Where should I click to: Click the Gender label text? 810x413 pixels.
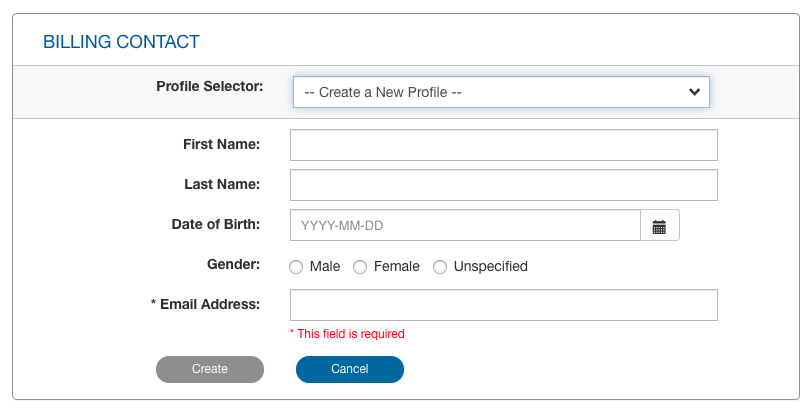pos(232,264)
